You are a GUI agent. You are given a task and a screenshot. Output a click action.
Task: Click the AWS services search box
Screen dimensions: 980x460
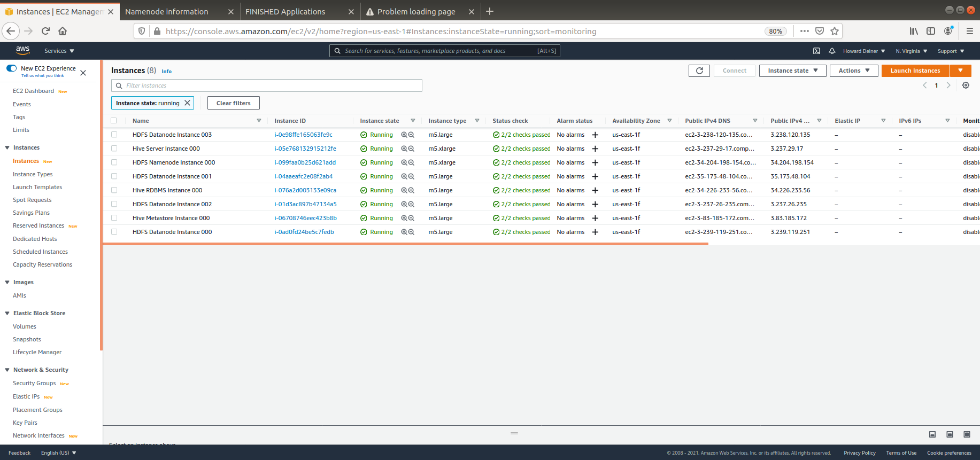(444, 51)
